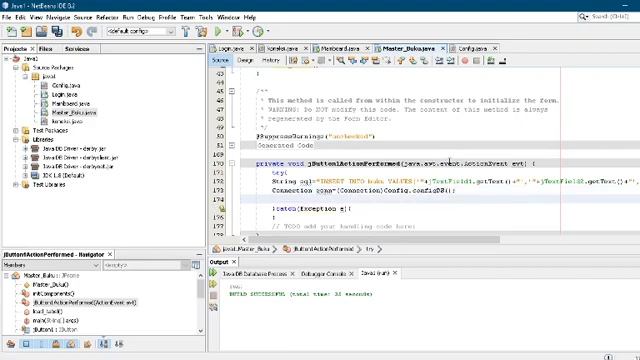
Task: Open the Refactor menu
Action: [107, 18]
